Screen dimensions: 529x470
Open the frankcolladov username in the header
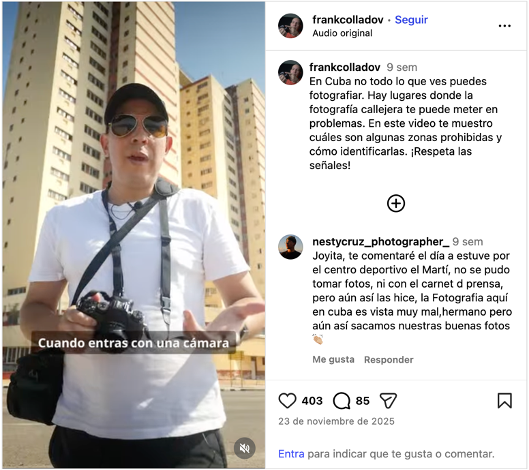pos(348,20)
